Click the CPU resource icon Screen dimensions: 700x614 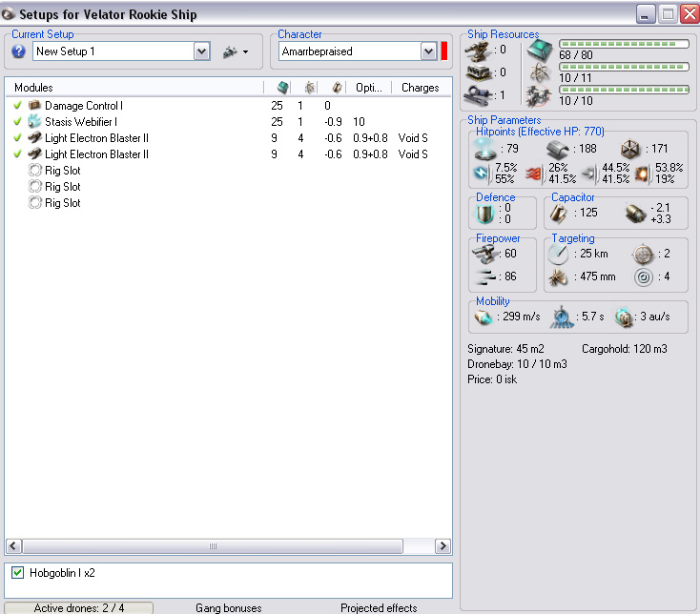540,50
